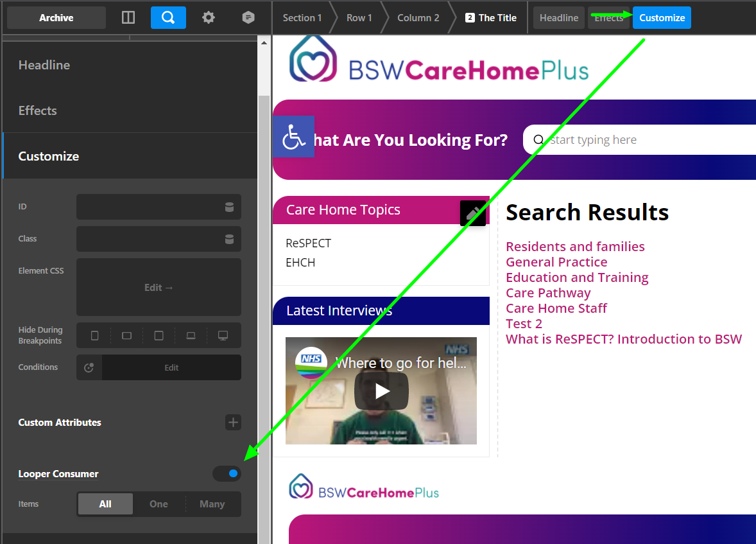Open the Archive button
This screenshot has height=544, width=756.
coord(56,18)
